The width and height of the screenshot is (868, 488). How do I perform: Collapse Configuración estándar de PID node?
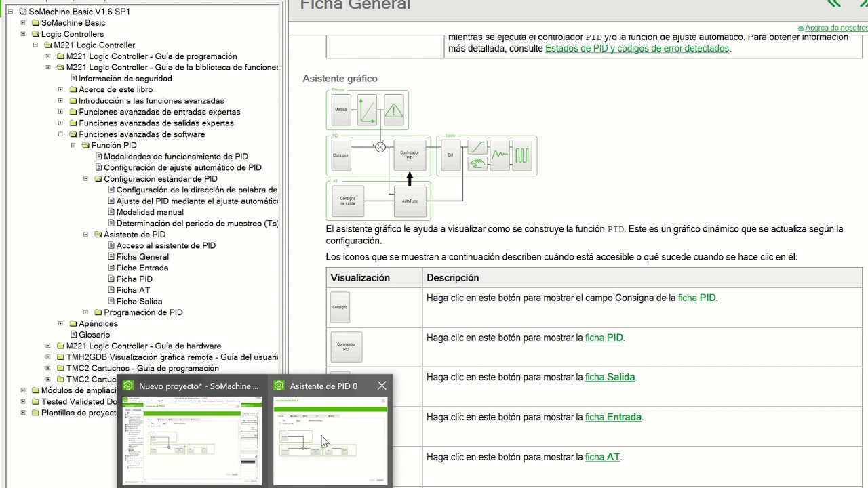(85, 179)
